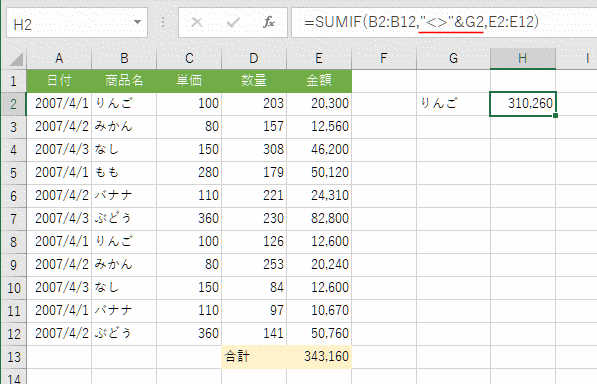Select cell D4 with quantity 308
The height and width of the screenshot is (384, 597).
point(254,150)
